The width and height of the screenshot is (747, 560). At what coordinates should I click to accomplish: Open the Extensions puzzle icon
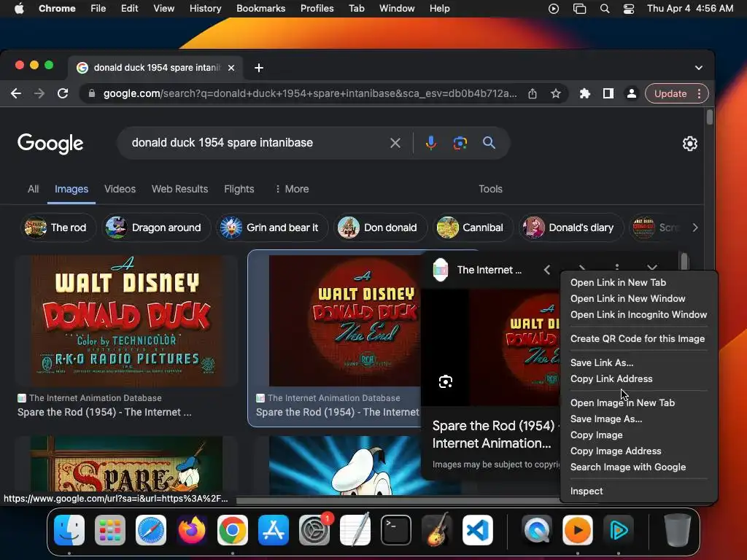585,93
